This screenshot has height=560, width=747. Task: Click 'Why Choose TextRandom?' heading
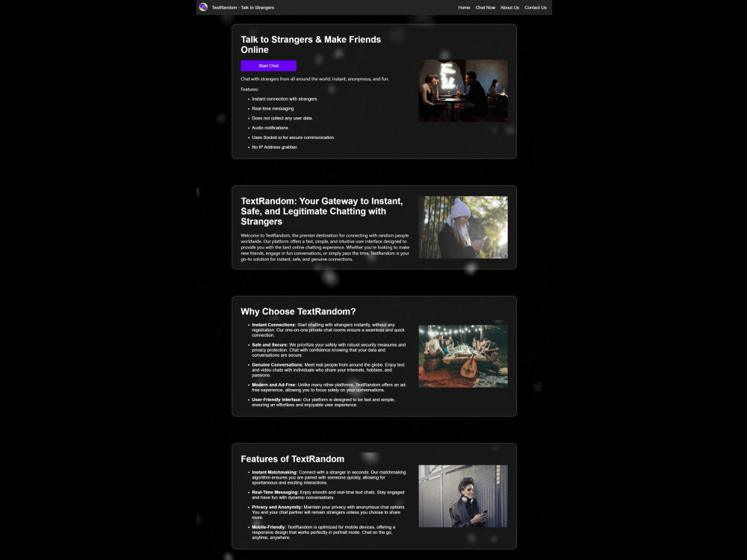(x=298, y=311)
